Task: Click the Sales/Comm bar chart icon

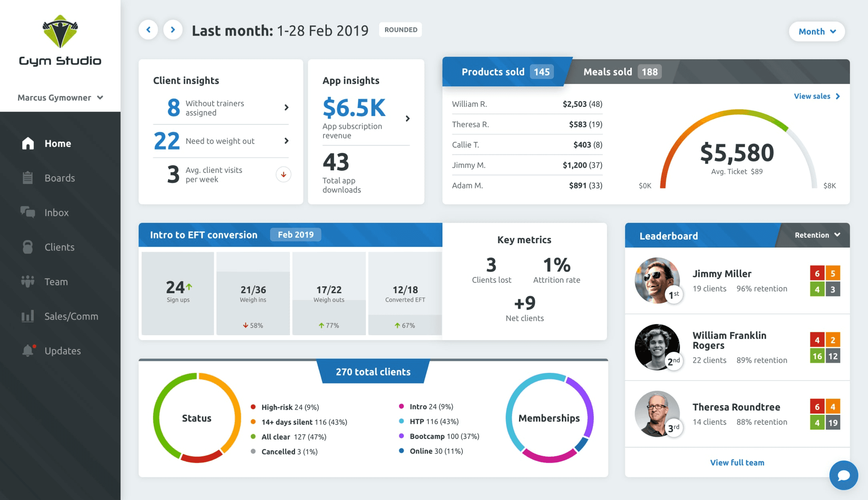Action: (x=28, y=316)
